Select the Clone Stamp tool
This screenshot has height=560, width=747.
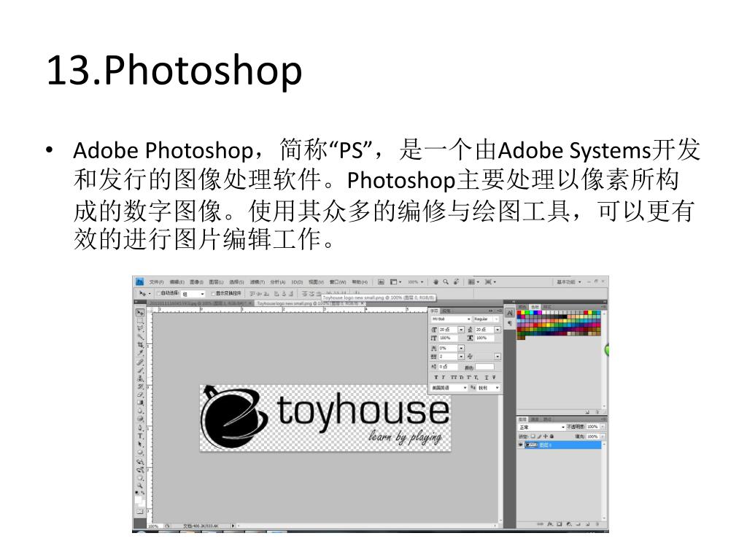(140, 378)
